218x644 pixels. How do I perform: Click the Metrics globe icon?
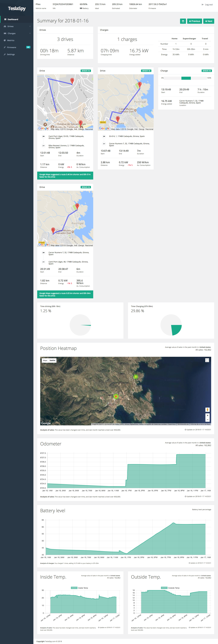click(5, 40)
